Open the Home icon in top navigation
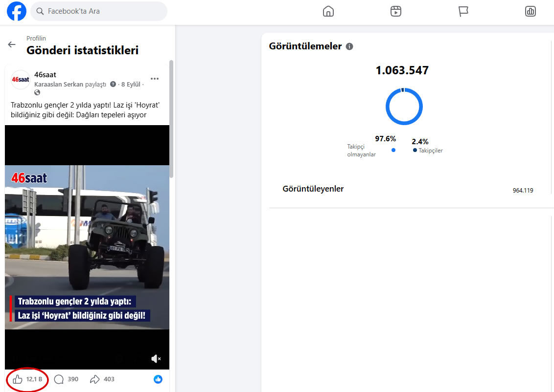 [328, 11]
